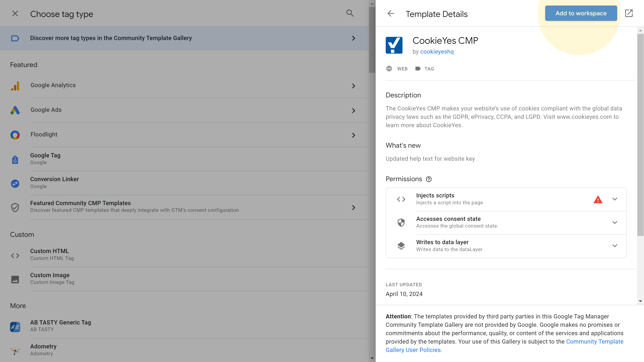Select the Google Ads icon
This screenshot has width=644, height=362.
coord(15,110)
